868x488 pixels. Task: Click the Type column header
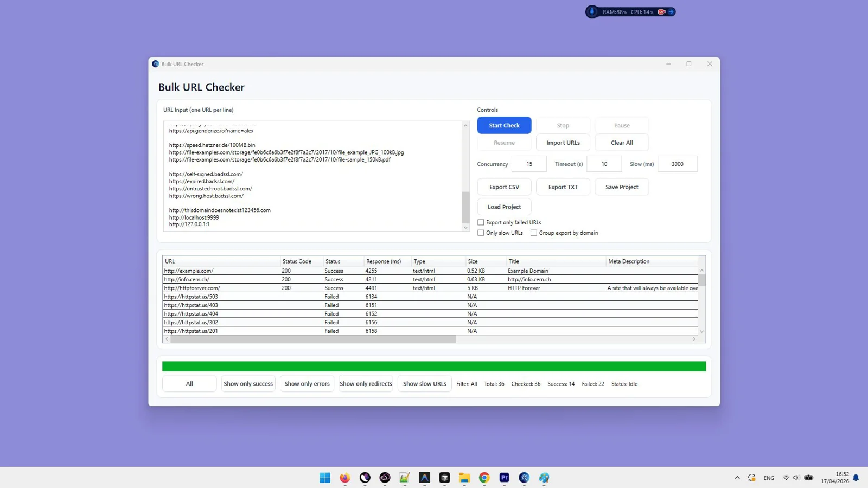[x=438, y=261]
